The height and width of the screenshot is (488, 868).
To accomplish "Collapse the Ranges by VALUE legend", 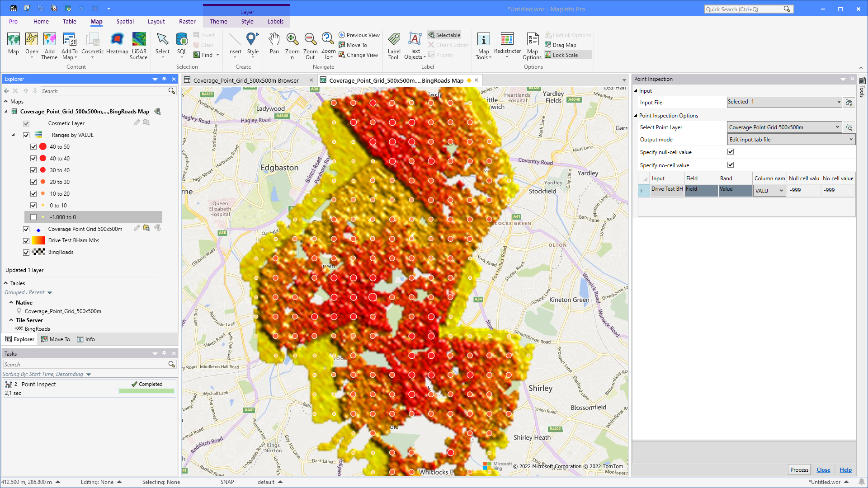I will [13, 135].
